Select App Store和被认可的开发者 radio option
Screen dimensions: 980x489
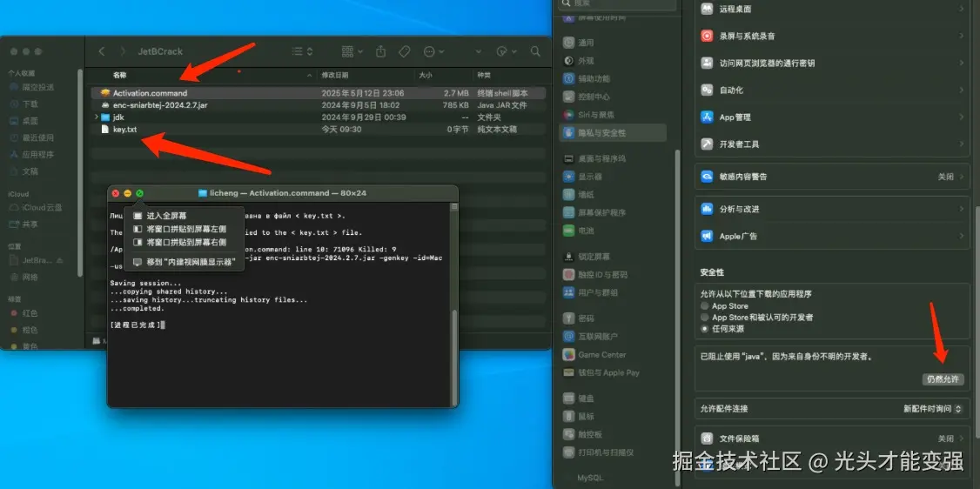tap(705, 318)
